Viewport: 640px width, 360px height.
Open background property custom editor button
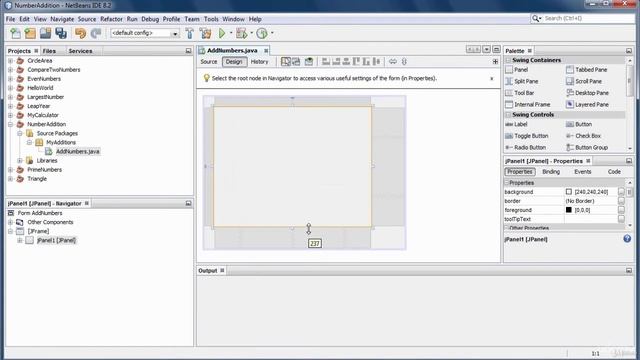pyautogui.click(x=621, y=192)
